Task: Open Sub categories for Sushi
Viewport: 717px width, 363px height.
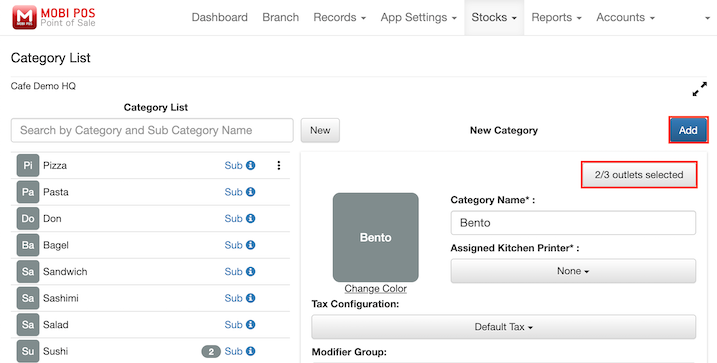Action: pos(233,351)
